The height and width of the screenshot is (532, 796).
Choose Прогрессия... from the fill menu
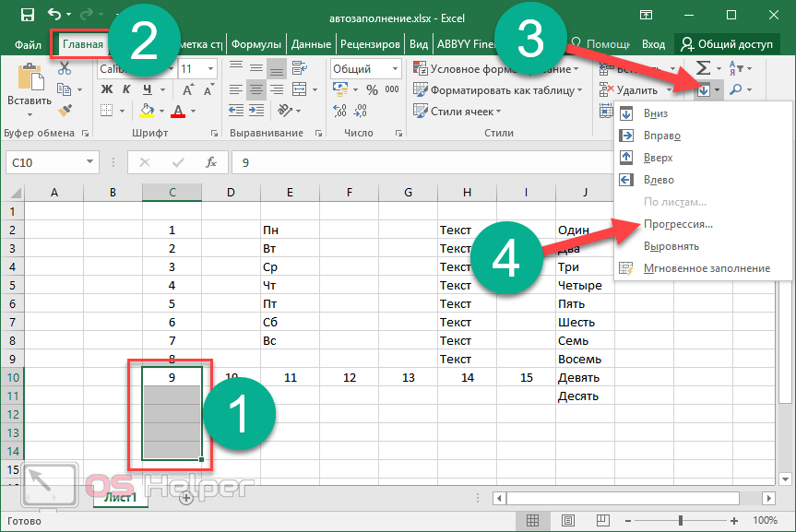(x=679, y=224)
